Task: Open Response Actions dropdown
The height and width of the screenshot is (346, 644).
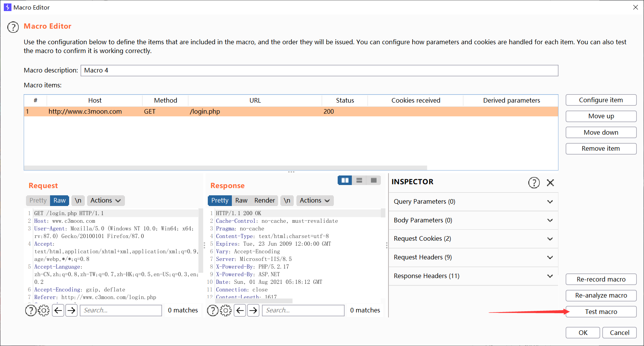Action: click(315, 201)
